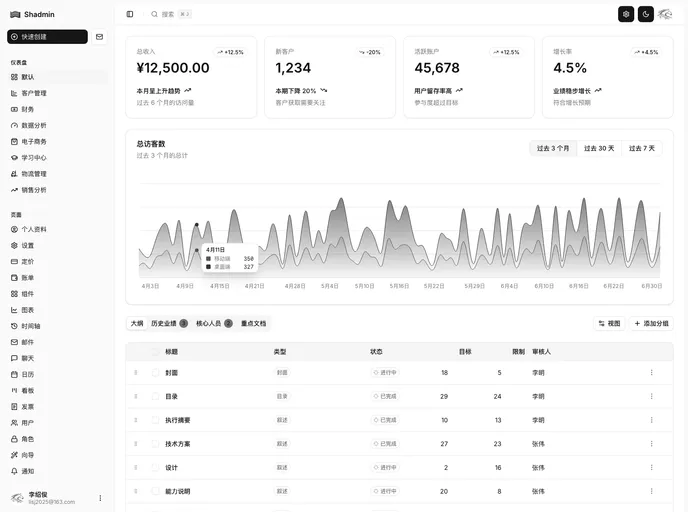Switch to the 历史业绩 tab
Screen dimensions: 688x512
coord(164,324)
